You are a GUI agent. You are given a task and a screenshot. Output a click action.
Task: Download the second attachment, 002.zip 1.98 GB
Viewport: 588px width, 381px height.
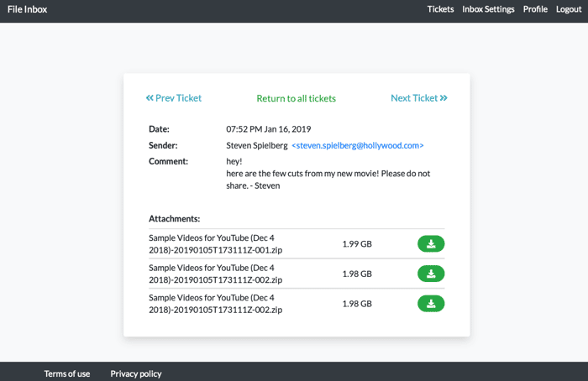[x=431, y=274]
